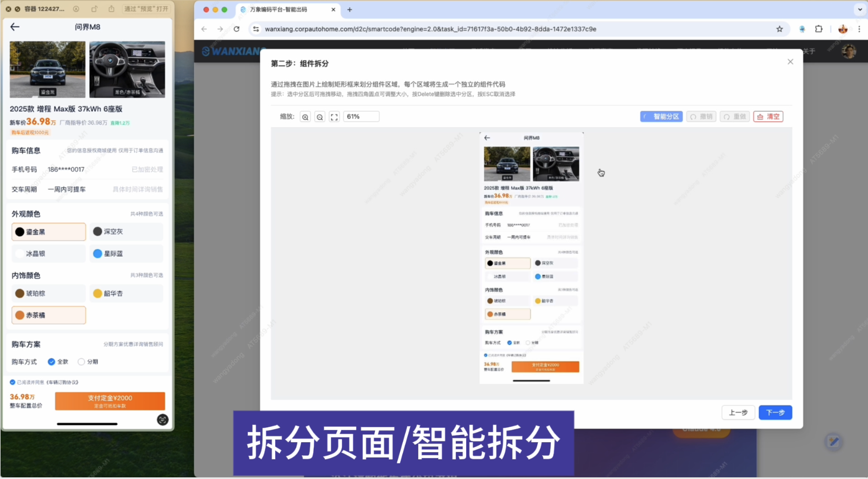The width and height of the screenshot is (868, 479).
Task: Close the 万象编码平台 browser tab
Action: click(x=333, y=9)
